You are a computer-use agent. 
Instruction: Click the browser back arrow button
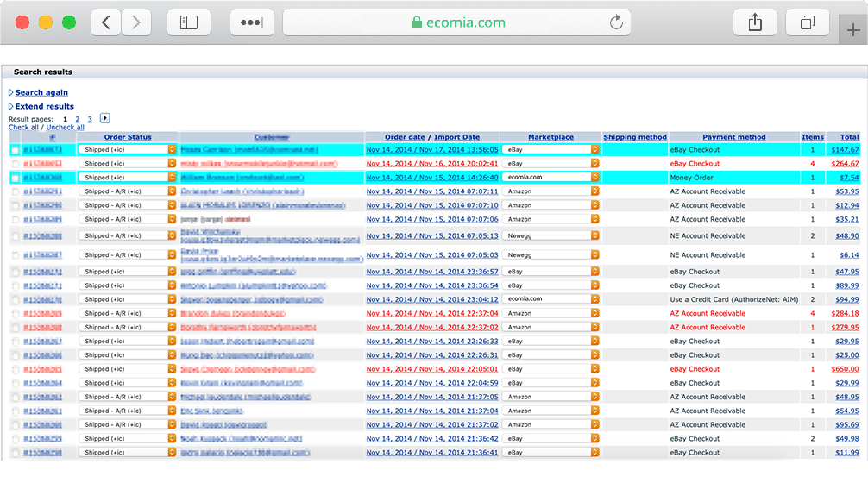tap(106, 23)
